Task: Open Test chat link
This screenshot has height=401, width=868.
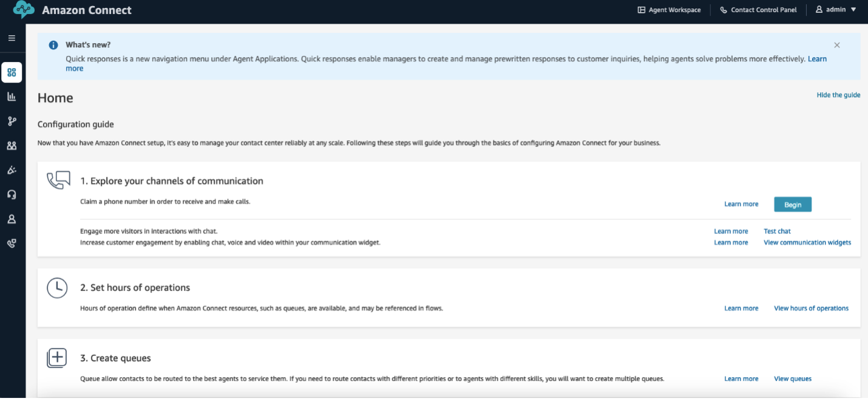Action: coord(778,231)
